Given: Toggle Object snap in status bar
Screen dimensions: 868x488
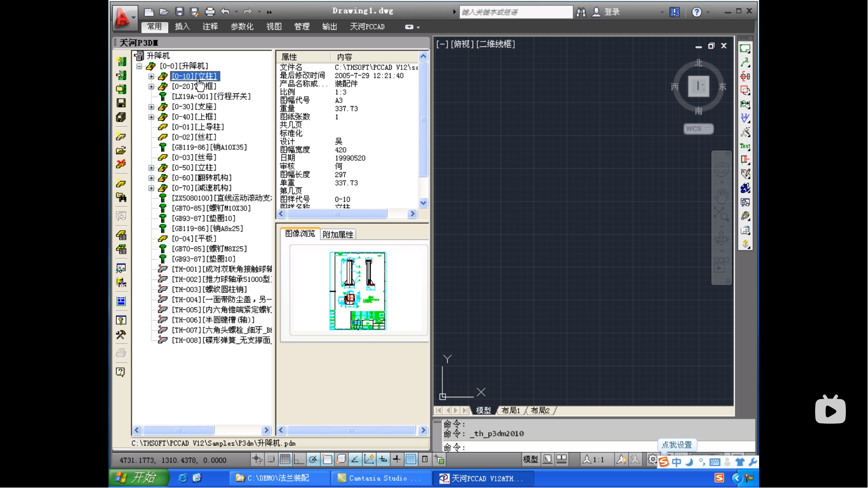Looking at the screenshot, I should (327, 460).
